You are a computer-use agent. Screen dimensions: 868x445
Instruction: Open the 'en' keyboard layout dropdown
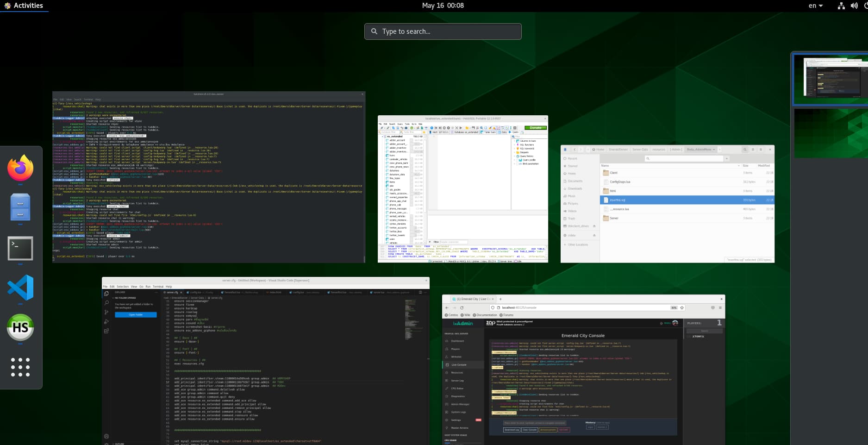pyautogui.click(x=816, y=6)
